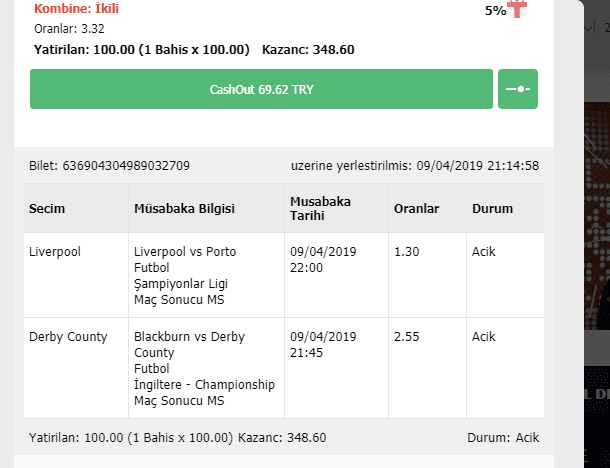
Task: Click the Liverpool vs Porto match info
Action: point(185,275)
